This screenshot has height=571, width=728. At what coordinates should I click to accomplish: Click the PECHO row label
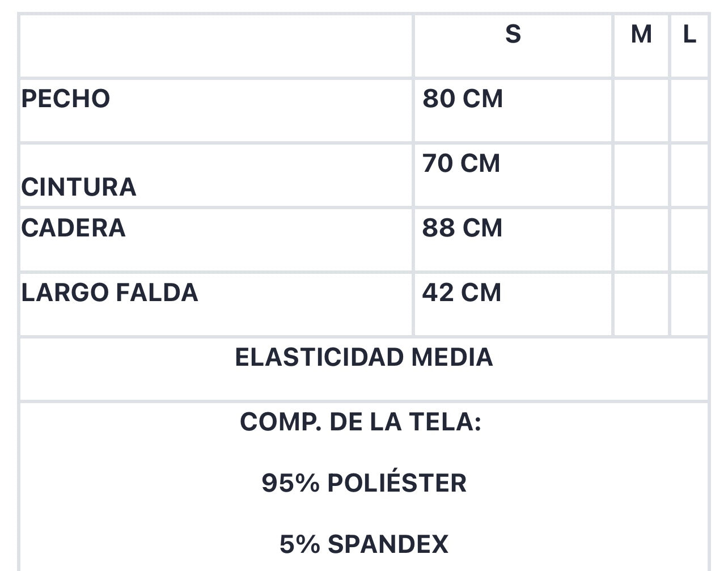pyautogui.click(x=66, y=99)
